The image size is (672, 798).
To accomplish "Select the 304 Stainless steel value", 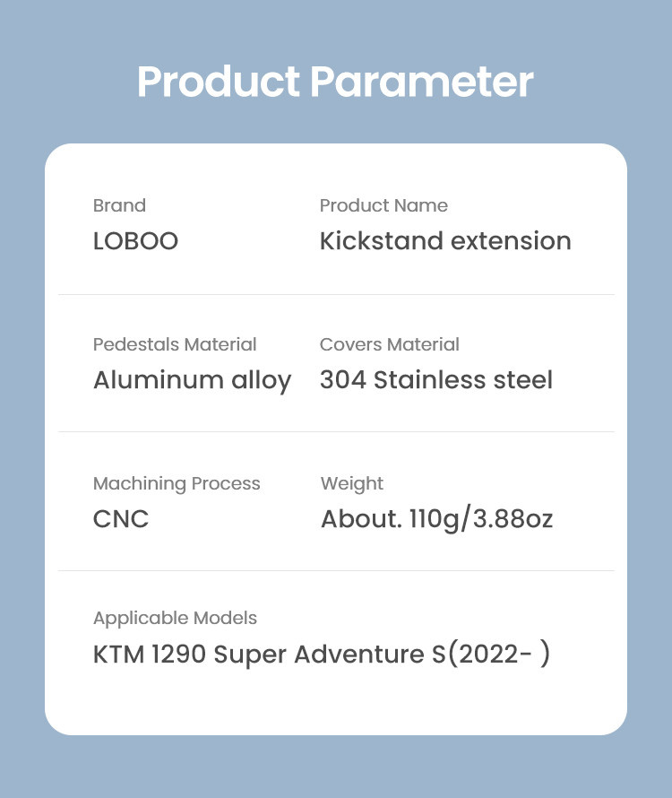I will click(x=436, y=380).
